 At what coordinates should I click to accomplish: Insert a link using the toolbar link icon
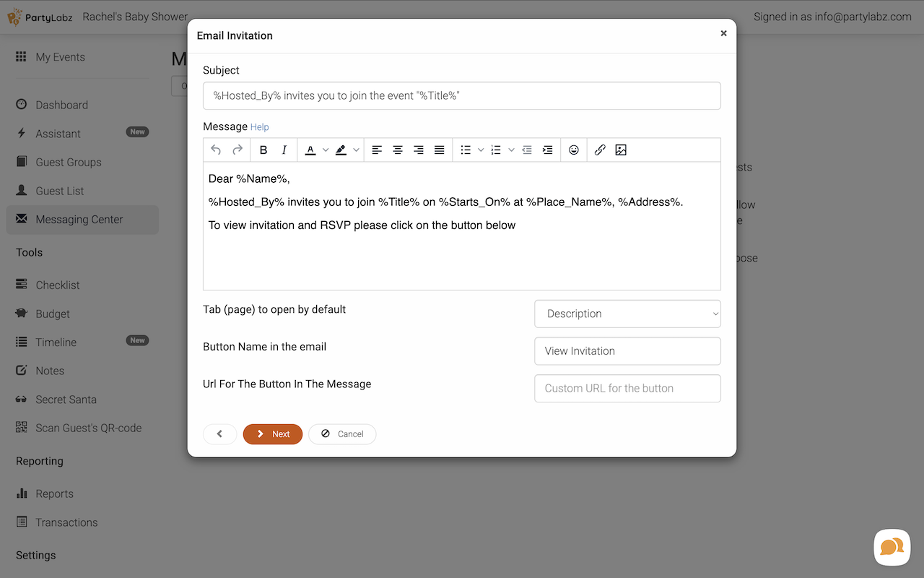[x=600, y=150]
